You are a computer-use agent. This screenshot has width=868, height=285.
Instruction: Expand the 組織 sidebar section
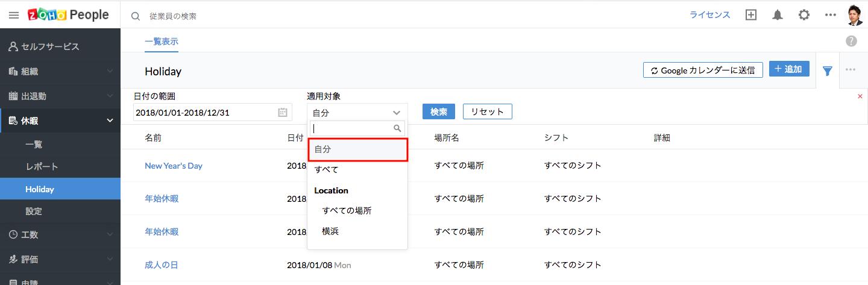pyautogui.click(x=60, y=71)
